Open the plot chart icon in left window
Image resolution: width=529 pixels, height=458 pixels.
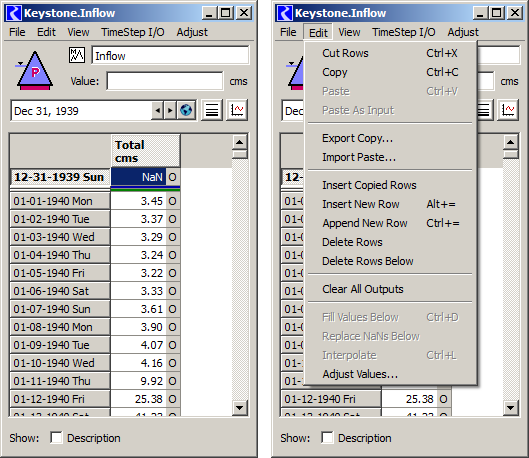click(237, 110)
